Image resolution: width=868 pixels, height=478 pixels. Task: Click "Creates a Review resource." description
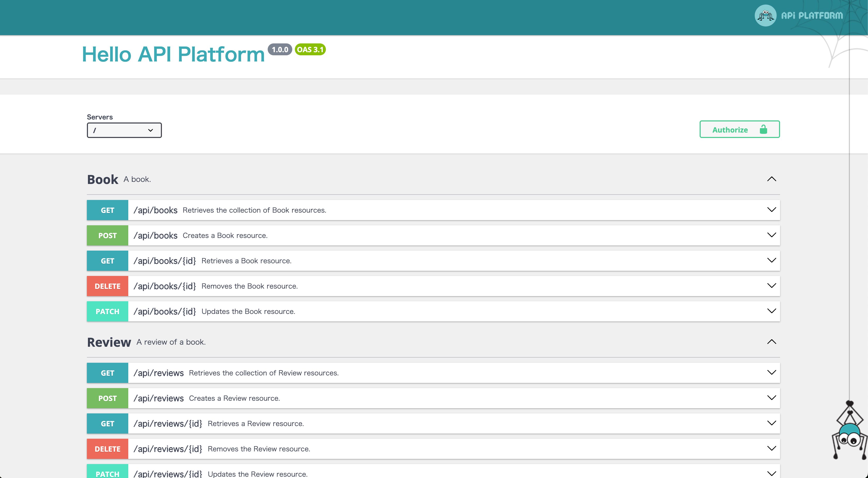pyautogui.click(x=235, y=398)
